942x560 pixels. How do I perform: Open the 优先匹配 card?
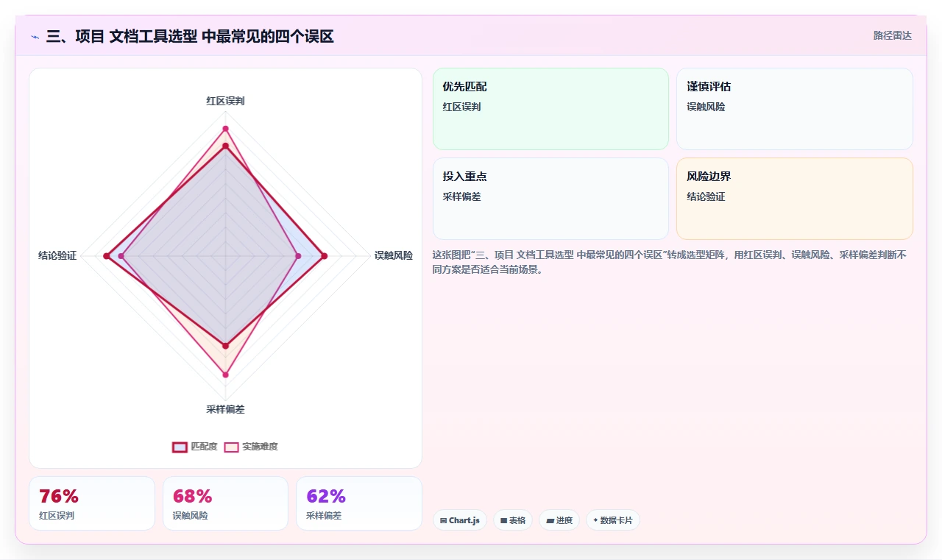pos(550,109)
